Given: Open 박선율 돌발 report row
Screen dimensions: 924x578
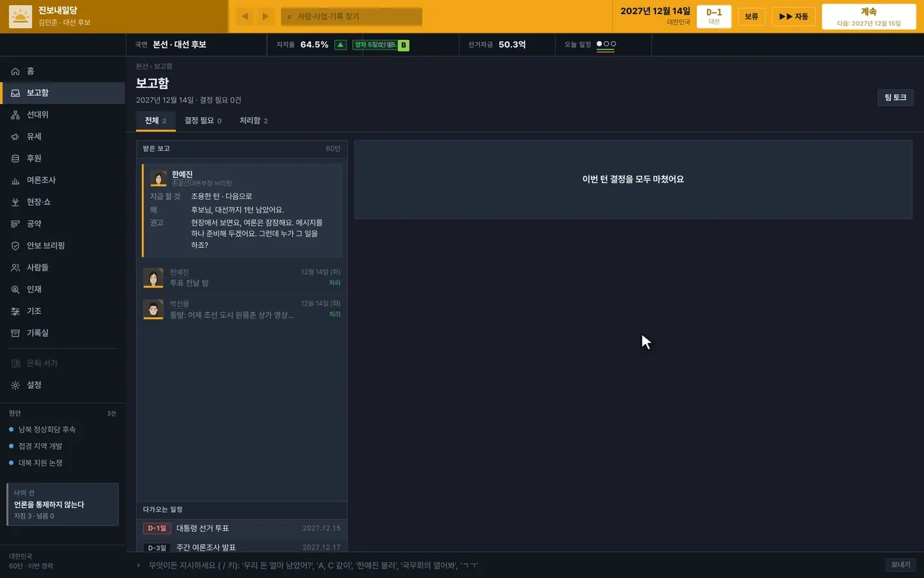Looking at the screenshot, I should pos(241,310).
